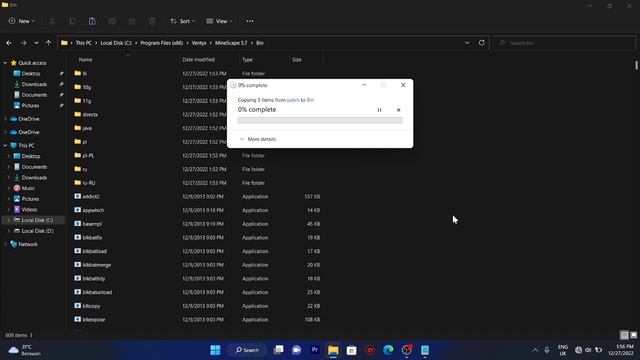The image size is (640, 360).
Task: Click the Copy toolbar icon
Action: [72, 21]
